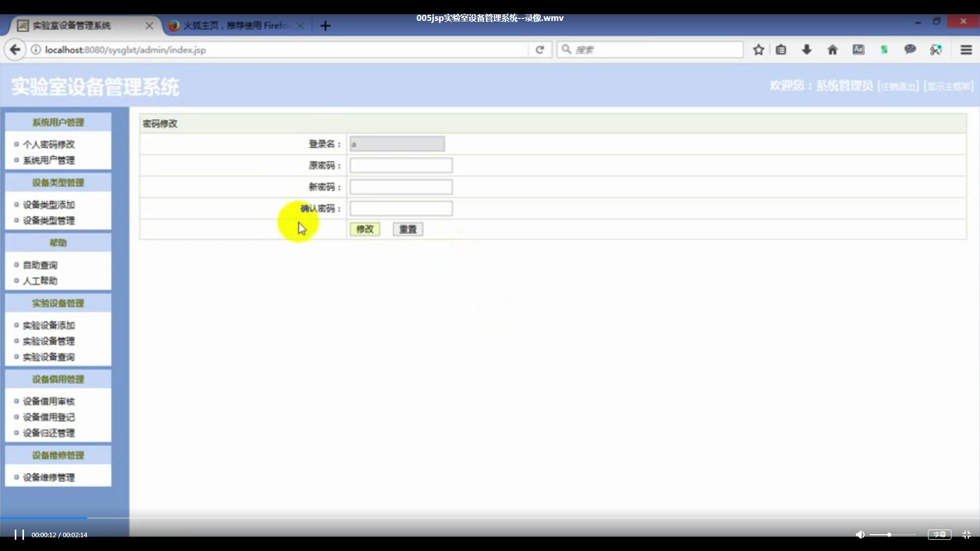This screenshot has width=980, height=551.
Task: Open 人工帮助 in sidebar
Action: [40, 281]
